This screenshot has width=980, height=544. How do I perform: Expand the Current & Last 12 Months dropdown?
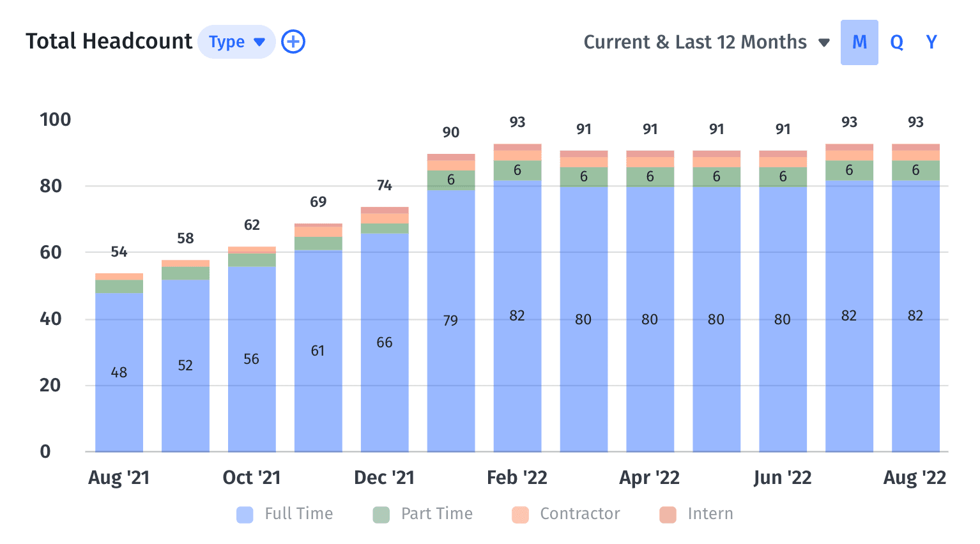[x=707, y=42]
